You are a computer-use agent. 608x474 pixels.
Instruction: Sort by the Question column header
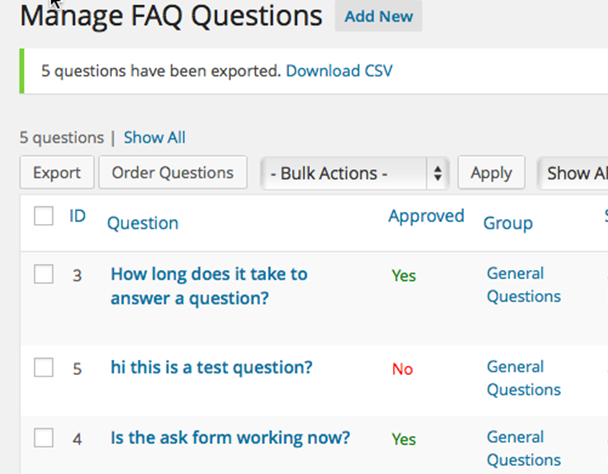tap(143, 223)
